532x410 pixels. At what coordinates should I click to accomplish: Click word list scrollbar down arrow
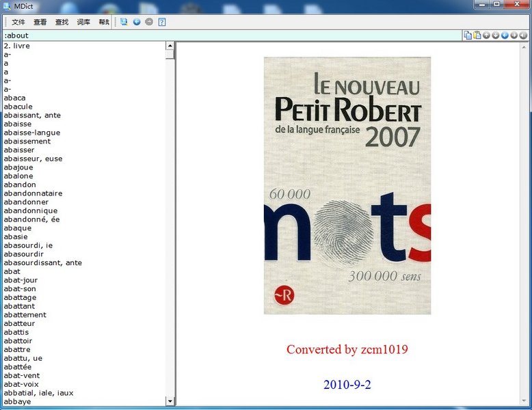click(170, 402)
